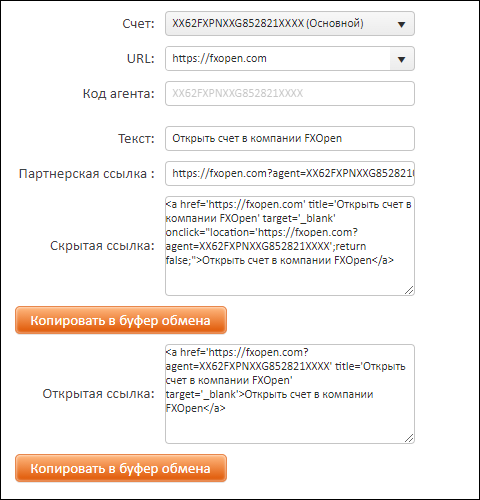The width and height of the screenshot is (480, 500).
Task: Select the Партнерская ссылка link field
Action: [x=290, y=173]
